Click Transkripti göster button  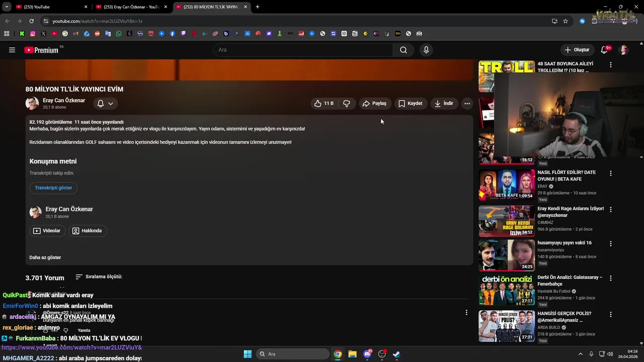pyautogui.click(x=53, y=188)
